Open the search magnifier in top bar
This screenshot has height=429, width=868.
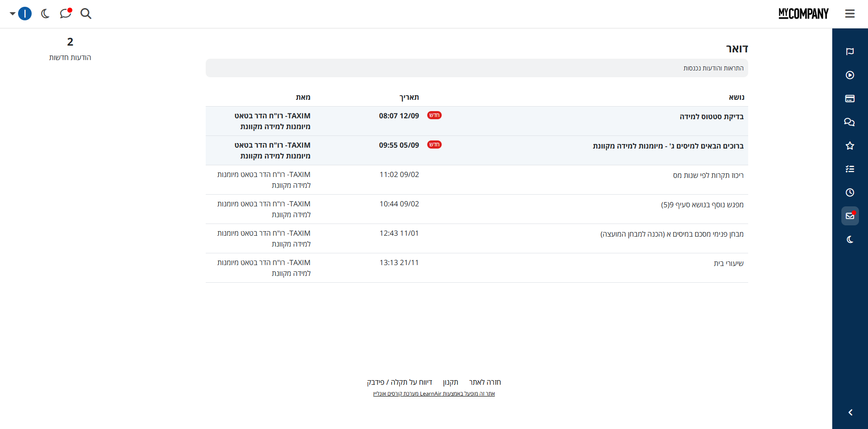tap(86, 14)
